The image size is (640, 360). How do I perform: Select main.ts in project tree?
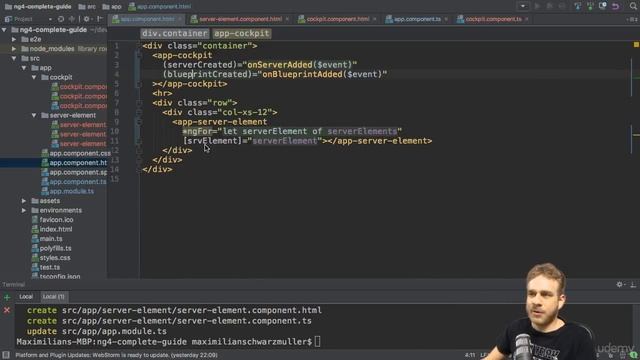coord(47,239)
